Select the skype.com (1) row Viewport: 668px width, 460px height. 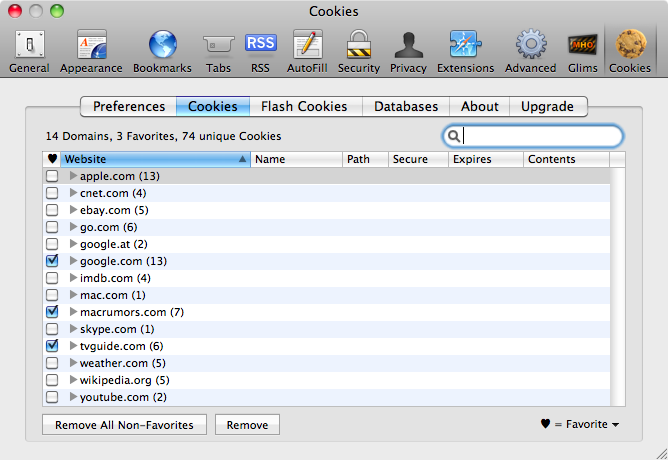[326, 329]
